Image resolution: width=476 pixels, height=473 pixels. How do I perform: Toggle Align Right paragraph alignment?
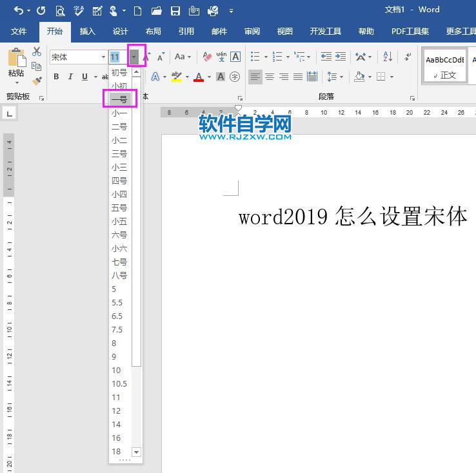coord(284,77)
